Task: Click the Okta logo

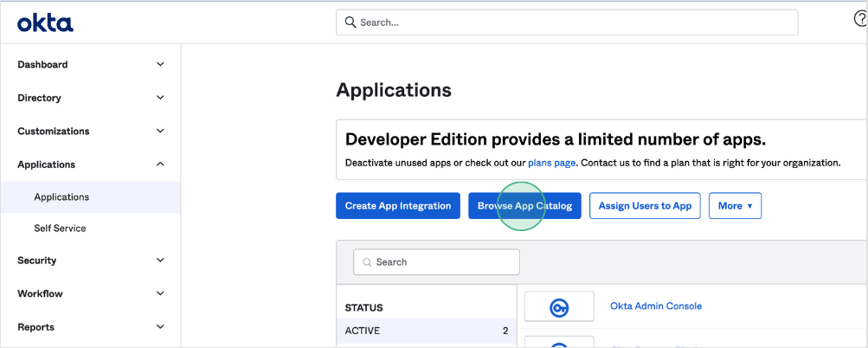Action: [45, 23]
